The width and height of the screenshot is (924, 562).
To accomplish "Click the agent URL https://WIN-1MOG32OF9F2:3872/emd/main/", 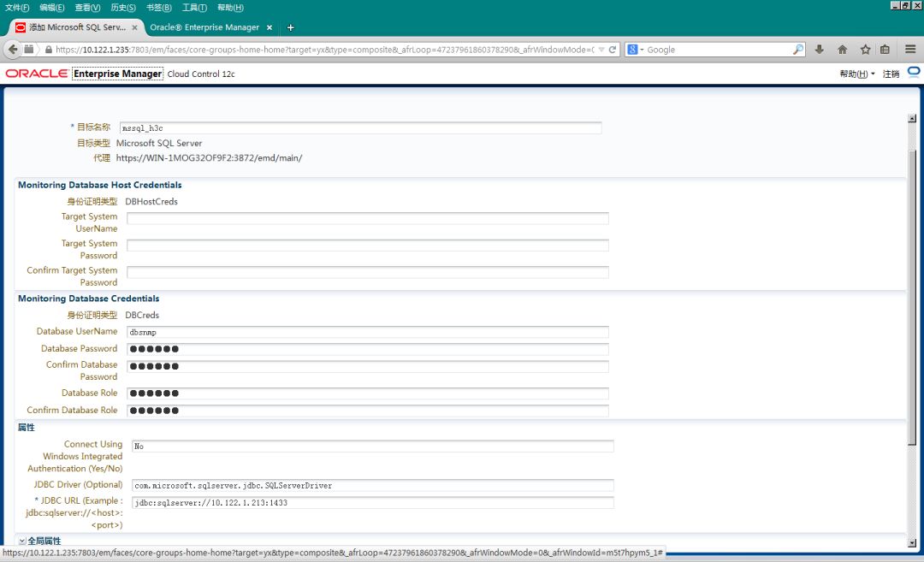I will (x=210, y=158).
